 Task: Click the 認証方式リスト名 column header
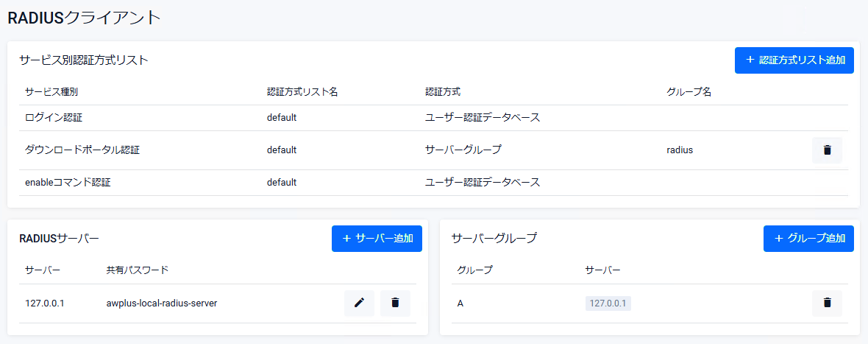[302, 92]
